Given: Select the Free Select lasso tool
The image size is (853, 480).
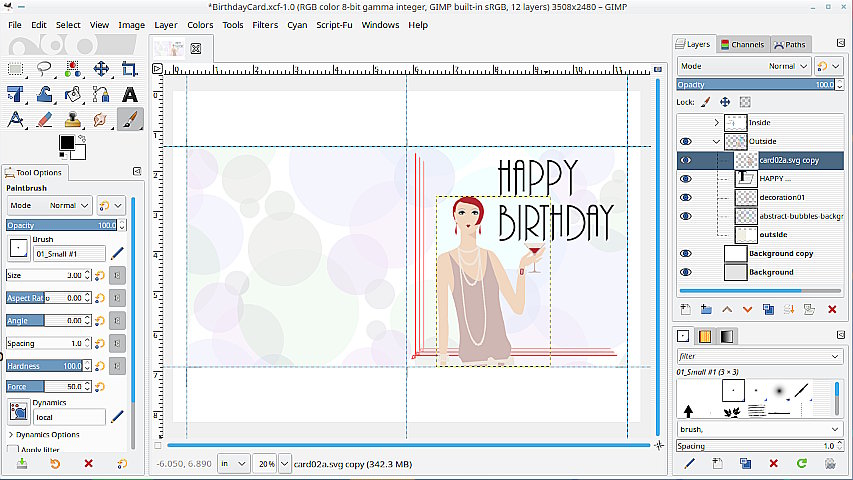Looking at the screenshot, I should (x=44, y=69).
